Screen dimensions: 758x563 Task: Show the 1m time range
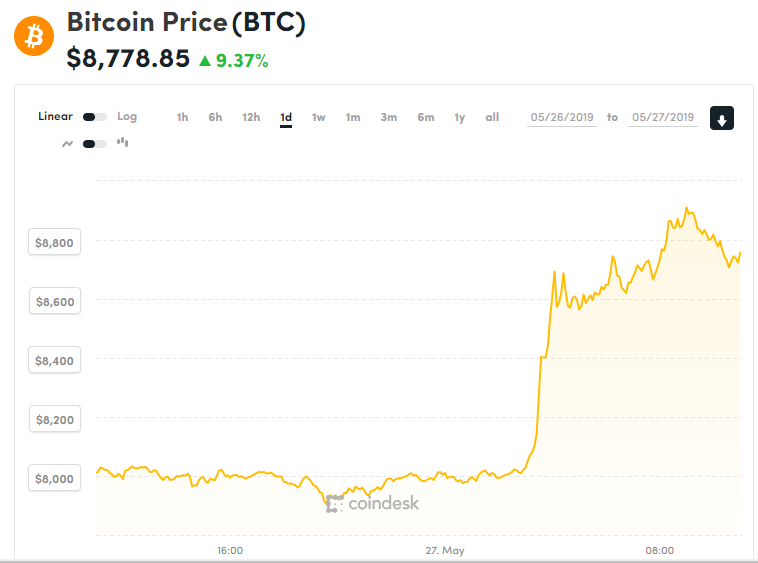353,117
